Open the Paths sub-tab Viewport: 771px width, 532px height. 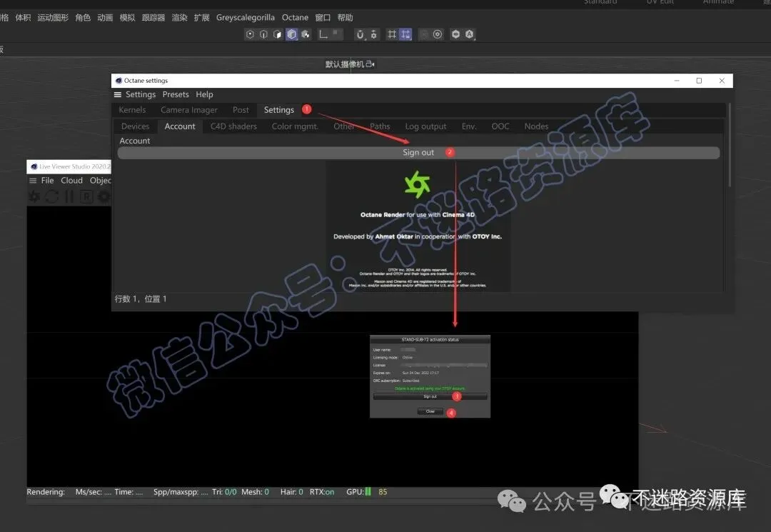point(380,126)
